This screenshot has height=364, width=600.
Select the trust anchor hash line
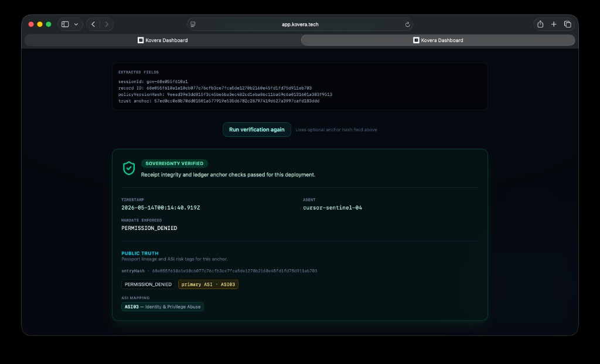pos(219,101)
